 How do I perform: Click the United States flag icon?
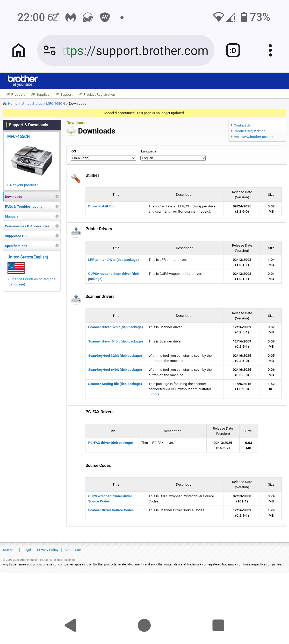coord(16,268)
